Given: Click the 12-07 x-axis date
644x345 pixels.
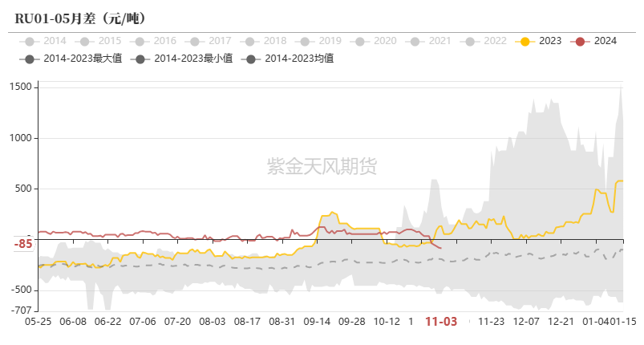Looking at the screenshot, I should 526,322.
